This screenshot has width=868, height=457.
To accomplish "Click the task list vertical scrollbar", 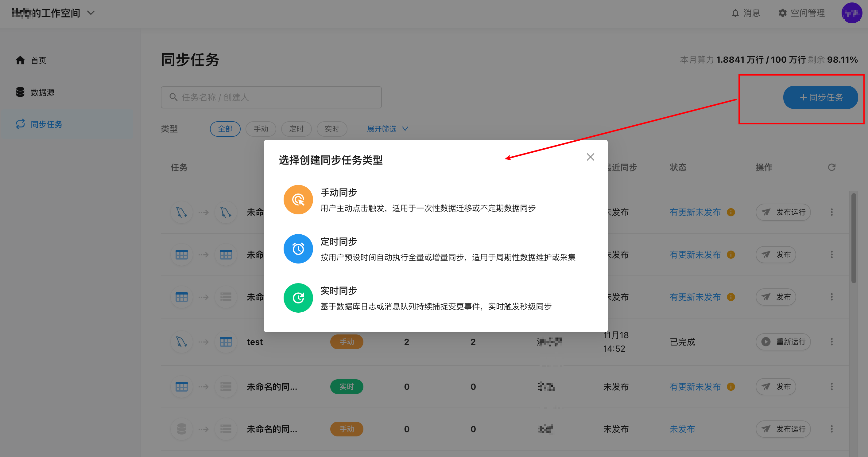I will (x=853, y=238).
